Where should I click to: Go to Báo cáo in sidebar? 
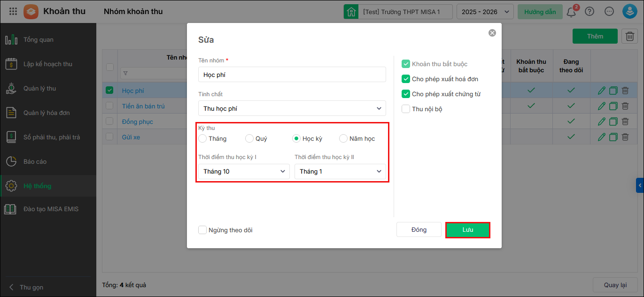[35, 161]
